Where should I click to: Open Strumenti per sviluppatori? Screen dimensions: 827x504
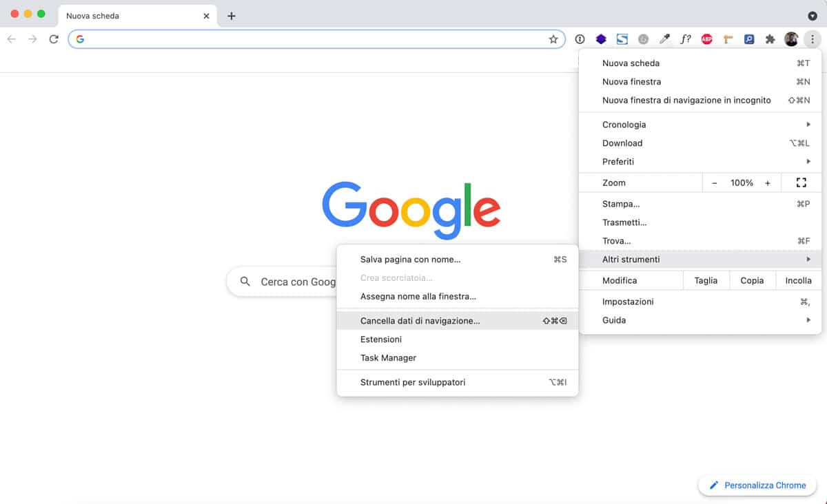click(x=458, y=382)
